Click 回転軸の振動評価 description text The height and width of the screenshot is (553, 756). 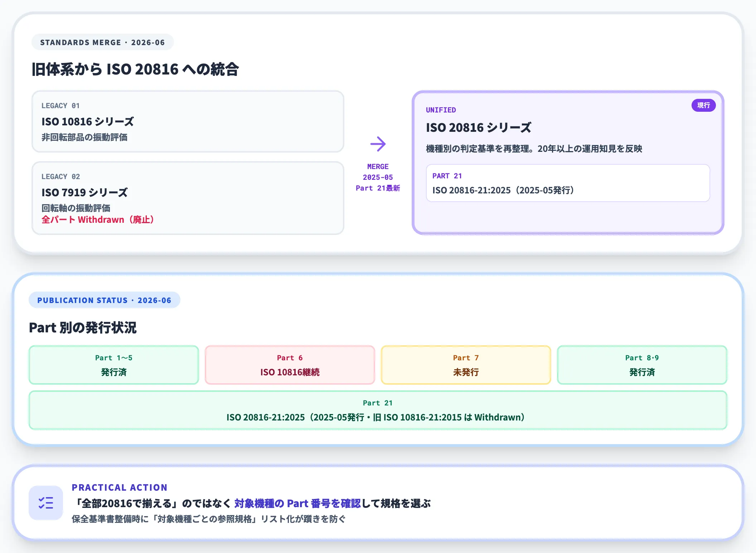[76, 208]
